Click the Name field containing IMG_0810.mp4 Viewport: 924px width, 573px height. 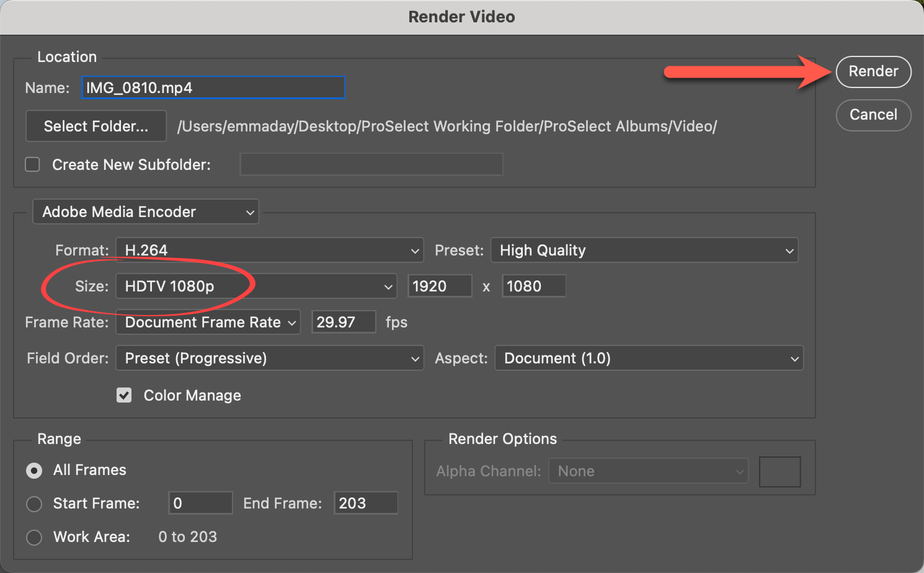[x=213, y=88]
